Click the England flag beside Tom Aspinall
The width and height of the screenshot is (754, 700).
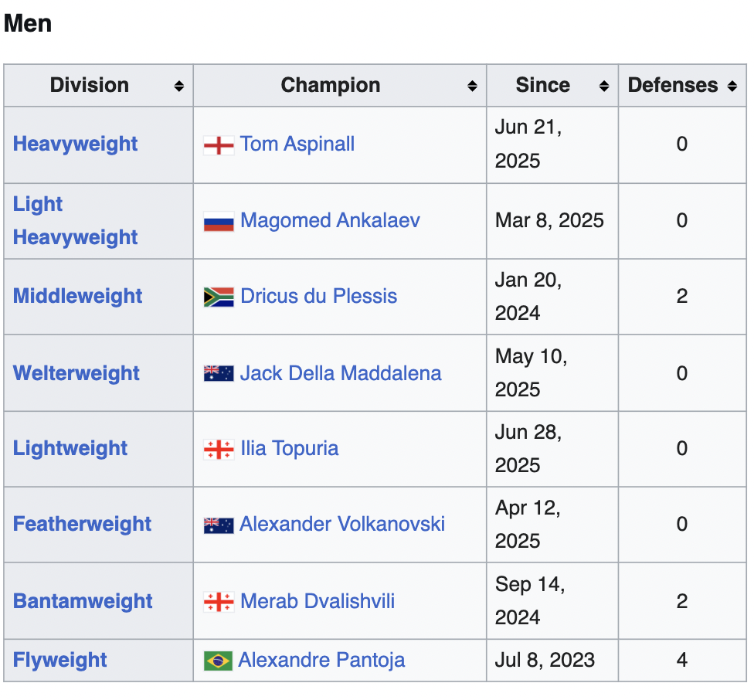click(219, 145)
